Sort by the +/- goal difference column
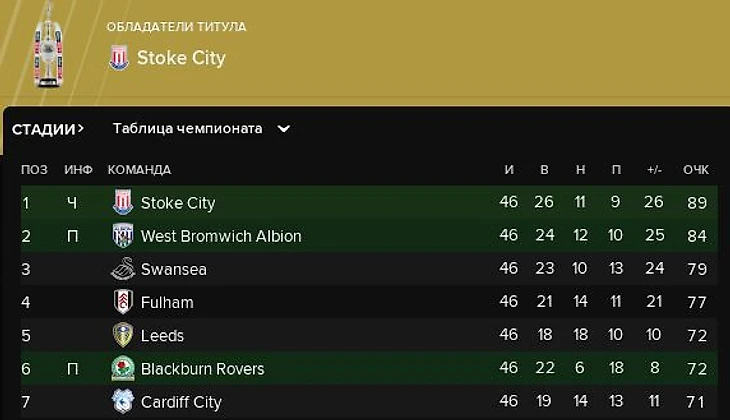This screenshot has height=420, width=730. (654, 170)
